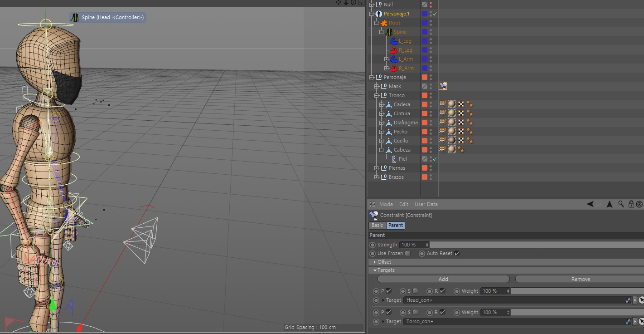
Task: Click the Strength animation keyframe circle
Action: point(373,245)
